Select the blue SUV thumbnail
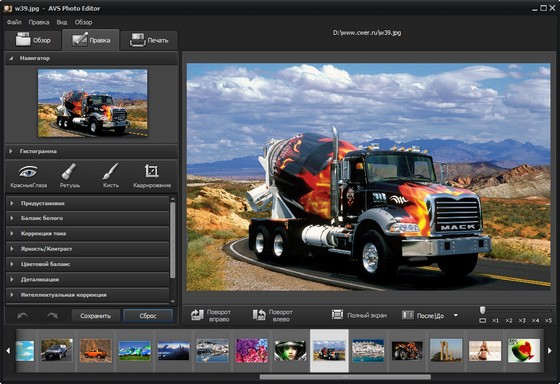 point(56,350)
